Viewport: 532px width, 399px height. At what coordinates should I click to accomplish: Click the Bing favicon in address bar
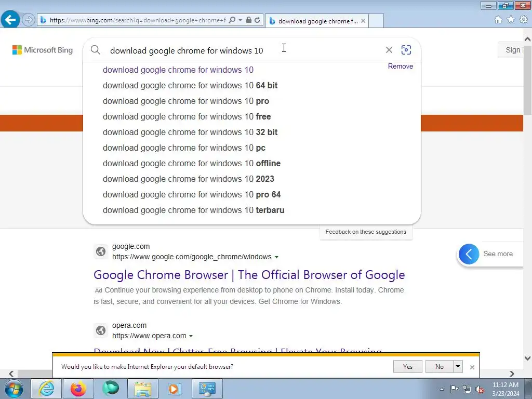click(43, 20)
